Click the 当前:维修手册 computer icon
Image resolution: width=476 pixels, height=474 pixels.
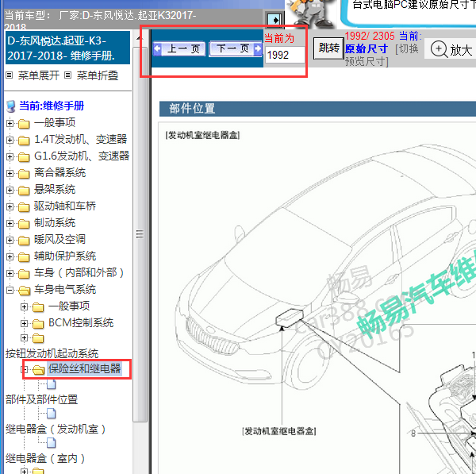pos(11,106)
